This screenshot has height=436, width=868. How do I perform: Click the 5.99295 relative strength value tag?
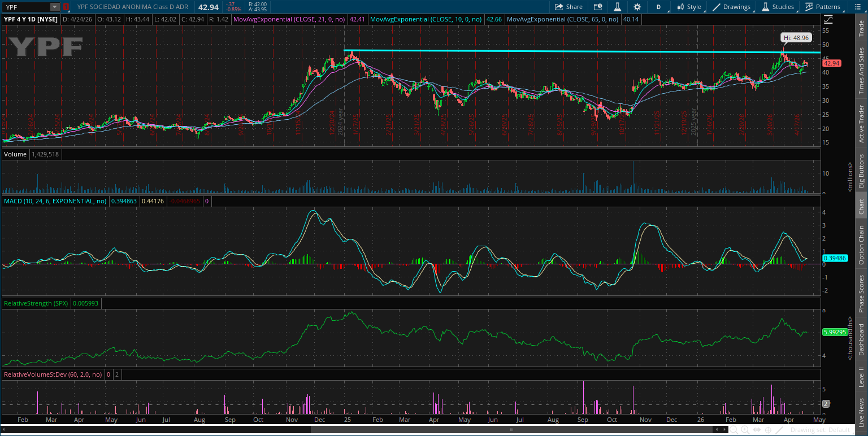click(x=835, y=332)
